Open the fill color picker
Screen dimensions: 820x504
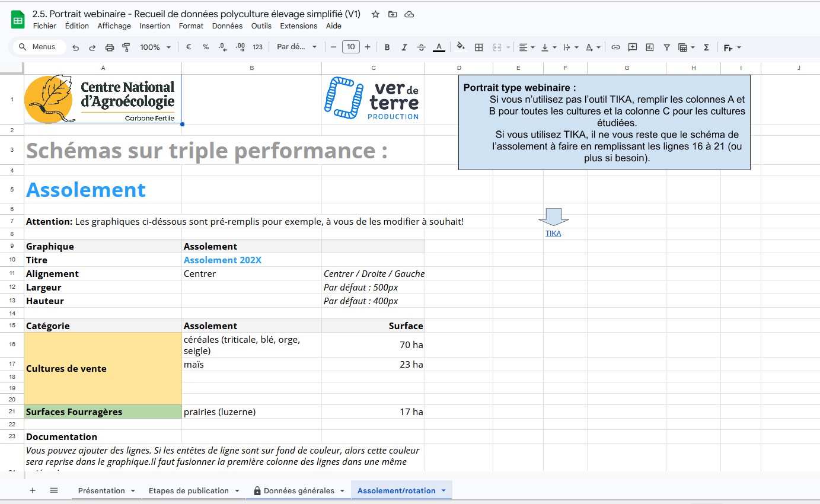pyautogui.click(x=461, y=47)
